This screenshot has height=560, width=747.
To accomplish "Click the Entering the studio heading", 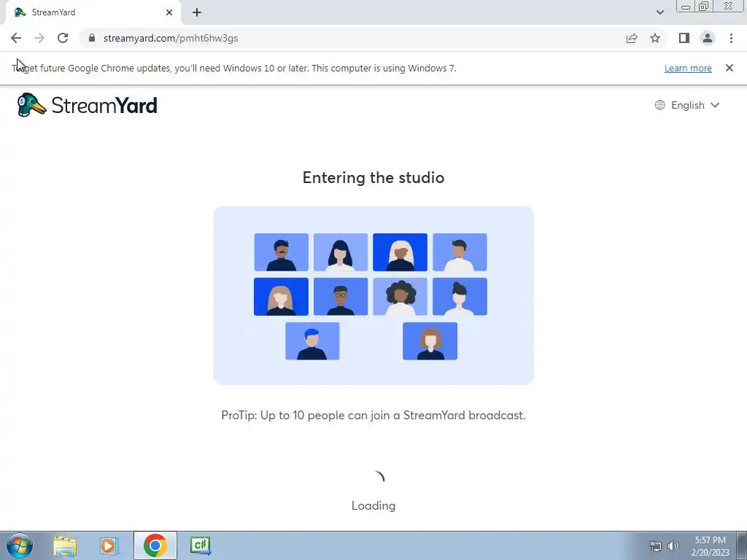I will (x=373, y=178).
